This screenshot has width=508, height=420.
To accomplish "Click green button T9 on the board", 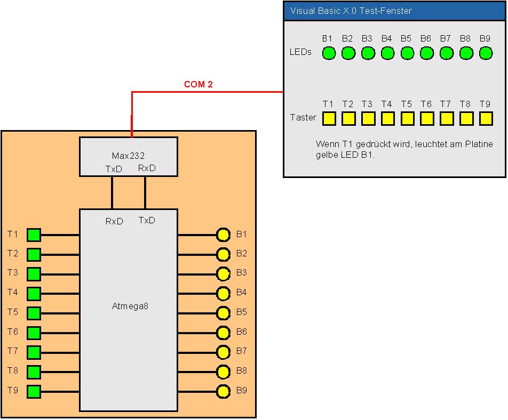I will pyautogui.click(x=34, y=392).
